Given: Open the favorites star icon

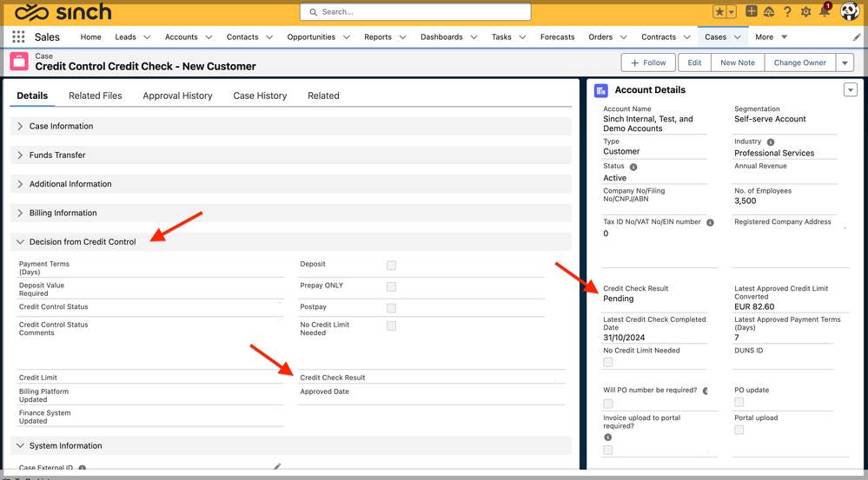Looking at the screenshot, I should pyautogui.click(x=719, y=11).
